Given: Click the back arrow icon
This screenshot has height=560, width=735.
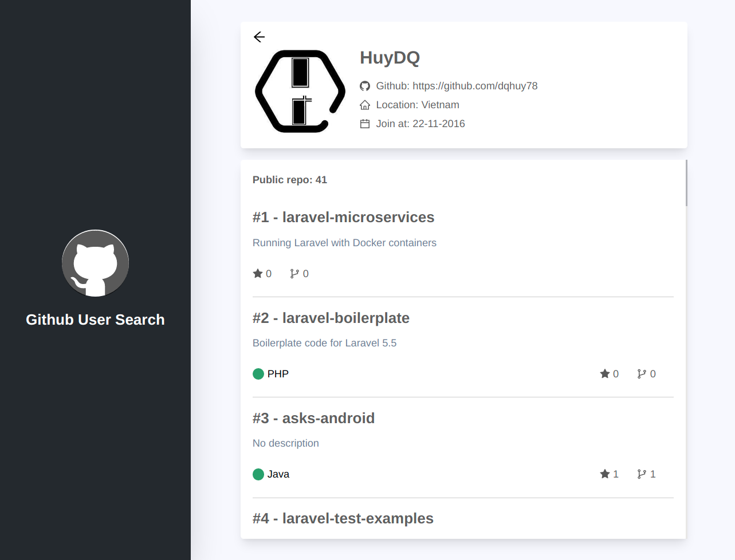Looking at the screenshot, I should [259, 37].
